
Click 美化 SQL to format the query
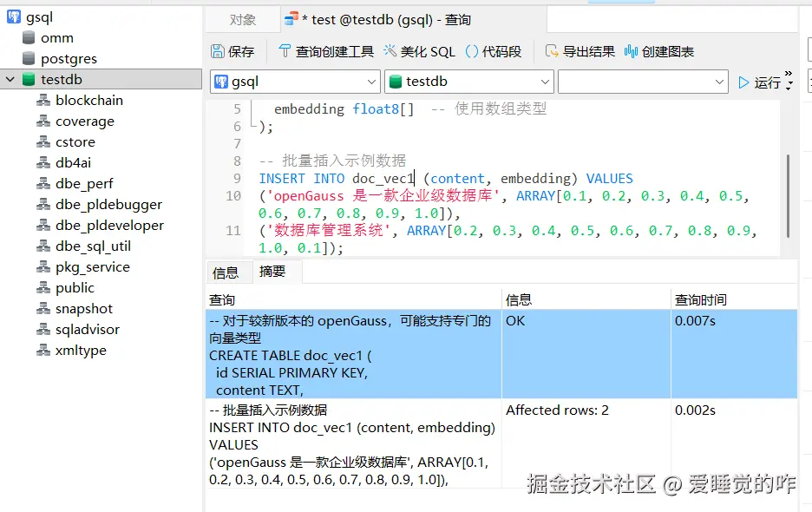click(419, 51)
